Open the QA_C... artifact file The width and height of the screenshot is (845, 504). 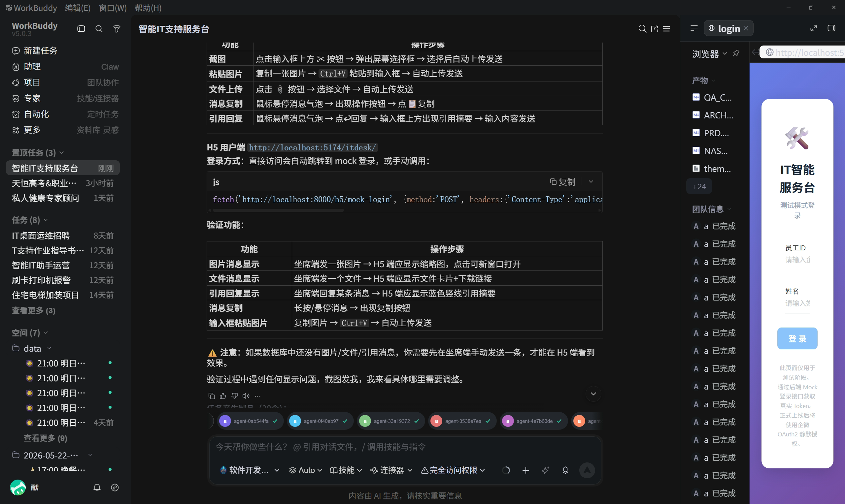pos(713,98)
